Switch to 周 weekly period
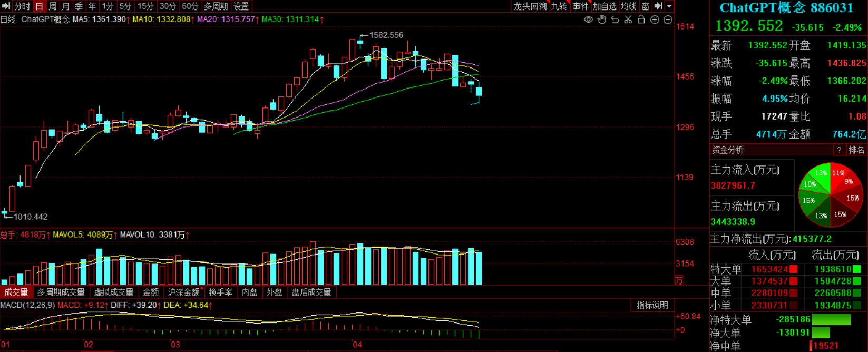 click(53, 6)
